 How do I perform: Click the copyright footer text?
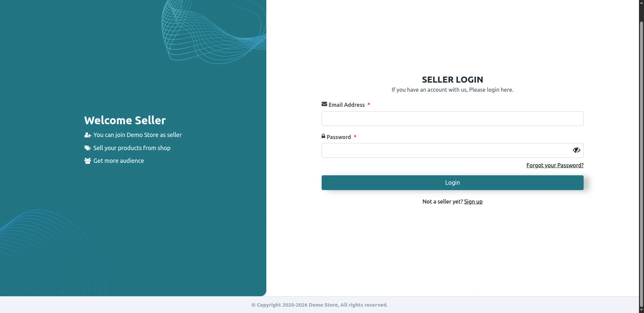[x=320, y=305]
